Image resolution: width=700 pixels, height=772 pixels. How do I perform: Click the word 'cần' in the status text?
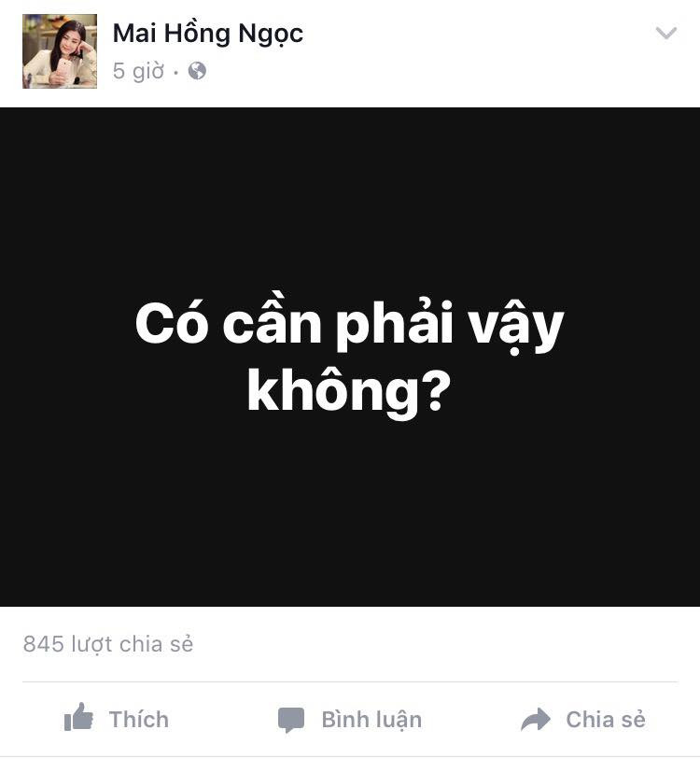(x=273, y=321)
